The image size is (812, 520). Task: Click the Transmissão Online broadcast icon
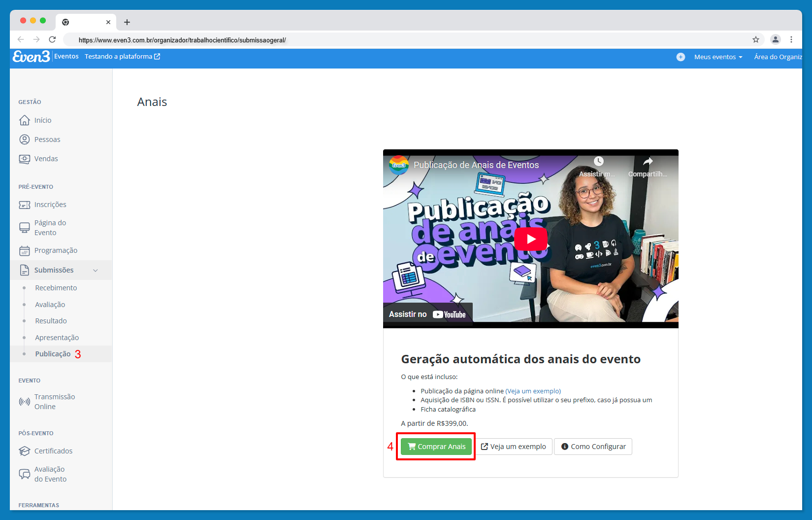tap(25, 402)
